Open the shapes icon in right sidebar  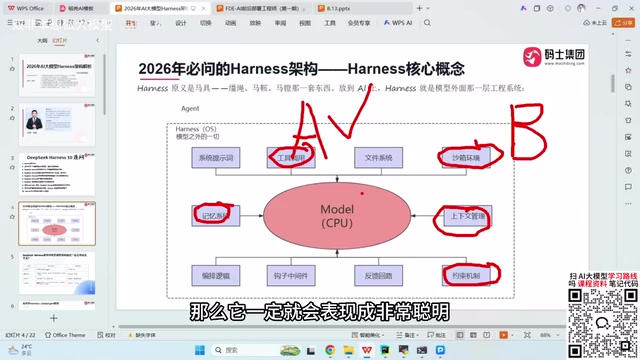pyautogui.click(x=628, y=87)
